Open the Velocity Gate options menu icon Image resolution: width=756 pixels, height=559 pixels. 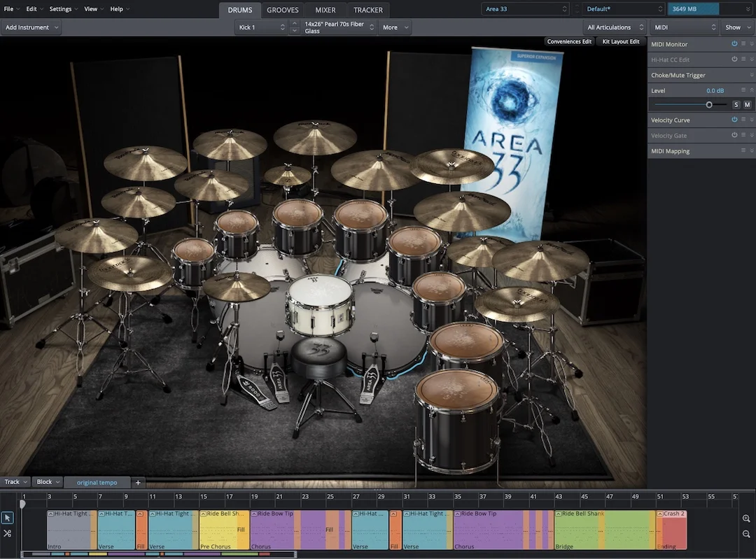[743, 135]
